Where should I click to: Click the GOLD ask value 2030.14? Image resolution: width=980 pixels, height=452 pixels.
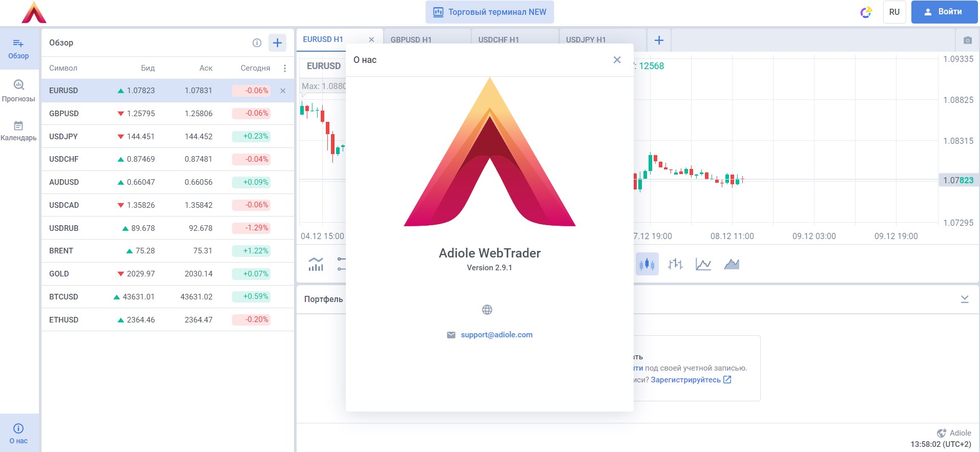click(x=198, y=274)
